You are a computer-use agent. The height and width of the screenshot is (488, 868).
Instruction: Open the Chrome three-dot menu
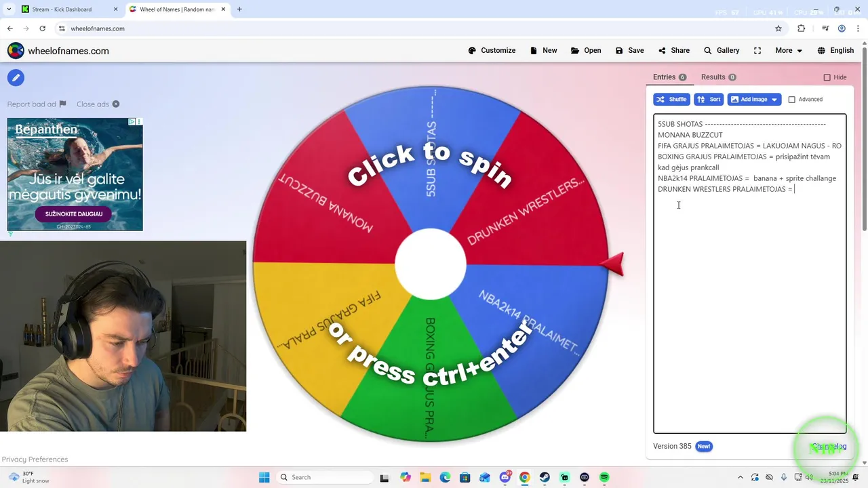pos(857,28)
